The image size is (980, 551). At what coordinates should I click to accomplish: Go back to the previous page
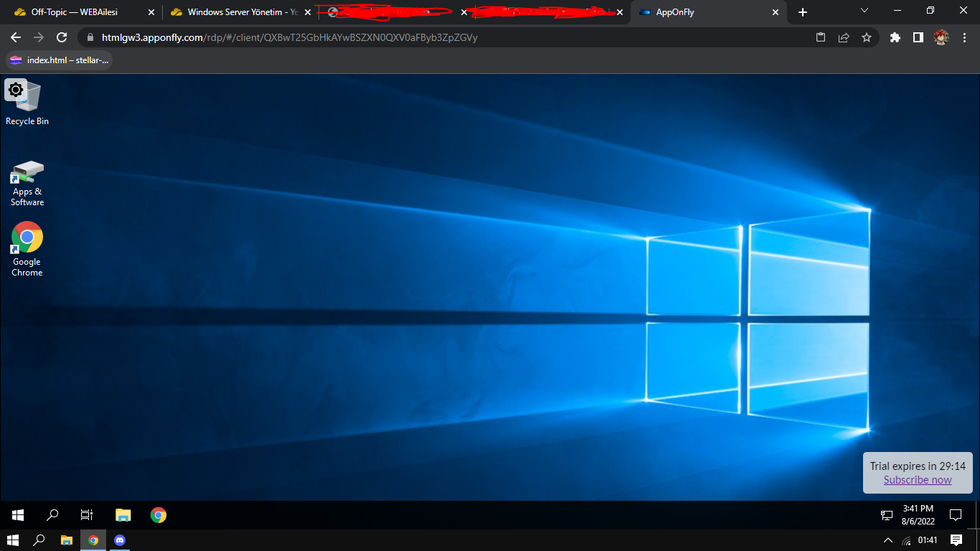point(16,37)
